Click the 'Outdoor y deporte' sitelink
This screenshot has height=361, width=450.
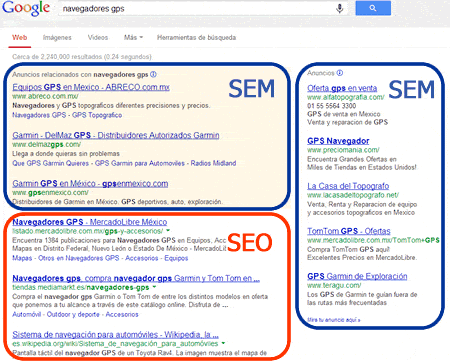click(73, 314)
